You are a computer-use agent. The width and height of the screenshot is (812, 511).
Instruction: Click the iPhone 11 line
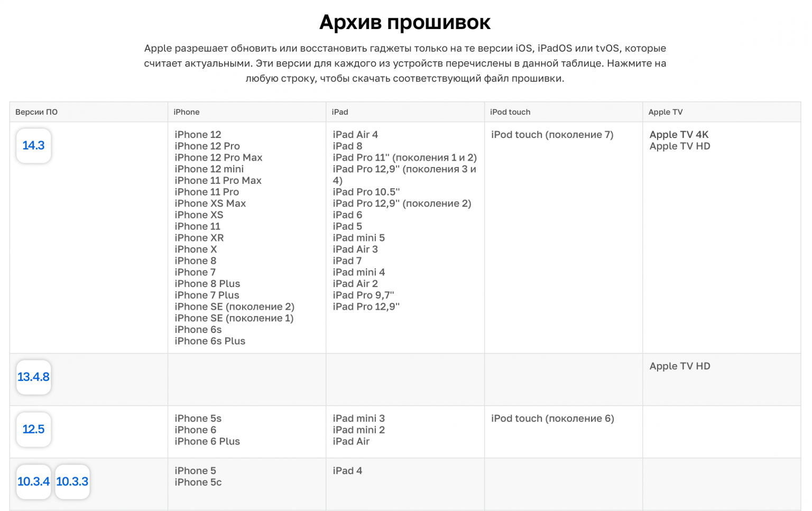pos(197,226)
